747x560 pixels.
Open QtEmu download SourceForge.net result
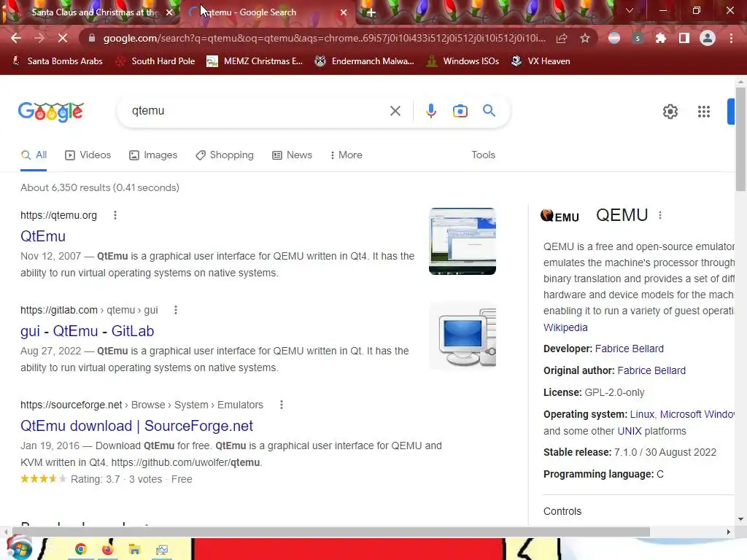click(136, 426)
